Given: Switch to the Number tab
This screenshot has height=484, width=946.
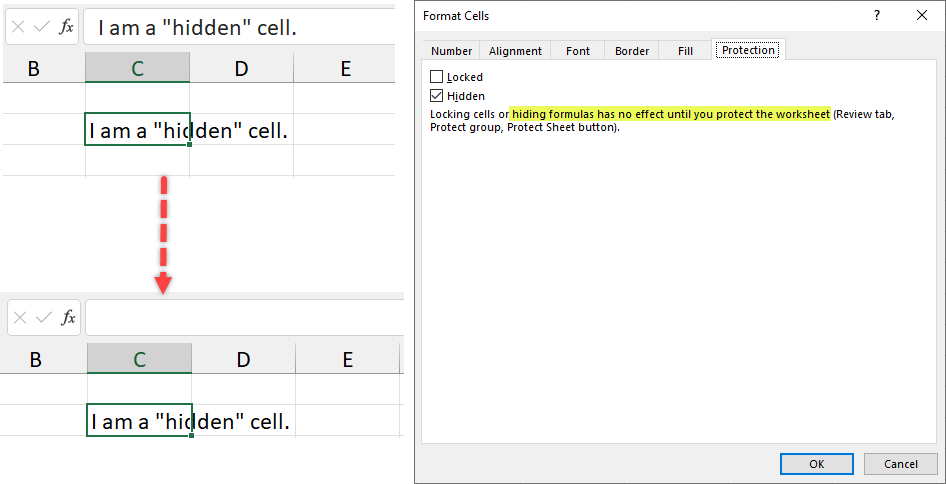Looking at the screenshot, I should (451, 51).
